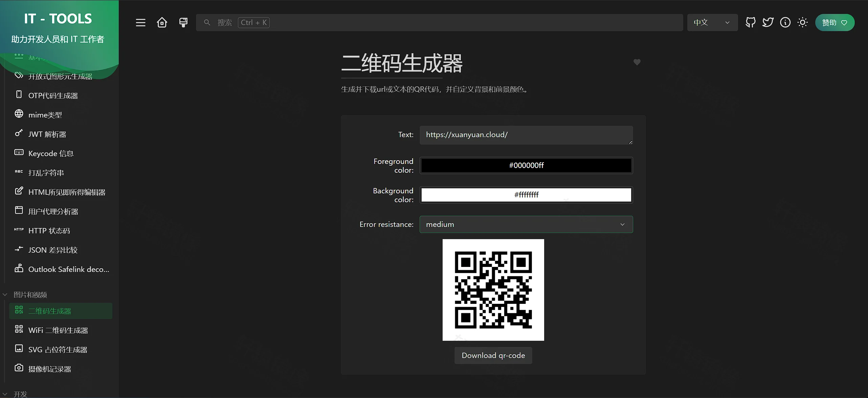Click the camera recorder icon
Viewport: 868px width, 398px height.
tap(19, 368)
